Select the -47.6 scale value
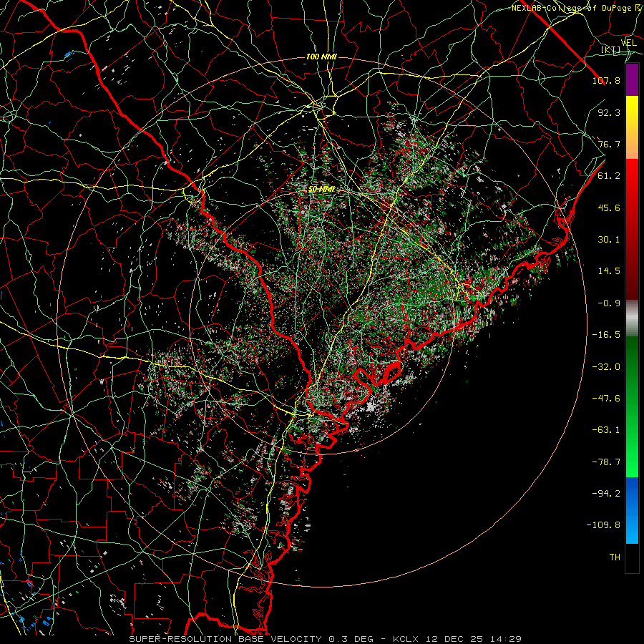Screen dimensions: 644x644 606,399
